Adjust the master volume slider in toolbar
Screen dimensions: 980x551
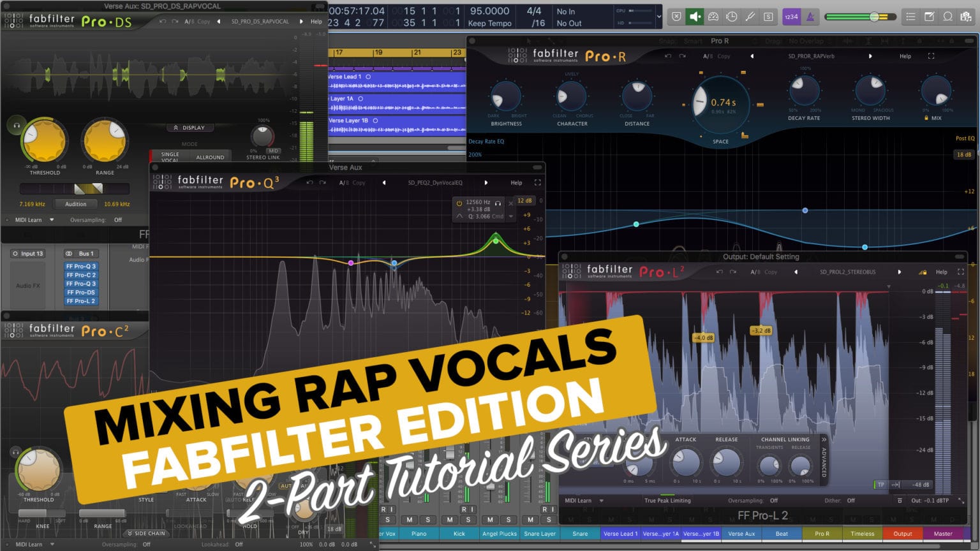(873, 17)
